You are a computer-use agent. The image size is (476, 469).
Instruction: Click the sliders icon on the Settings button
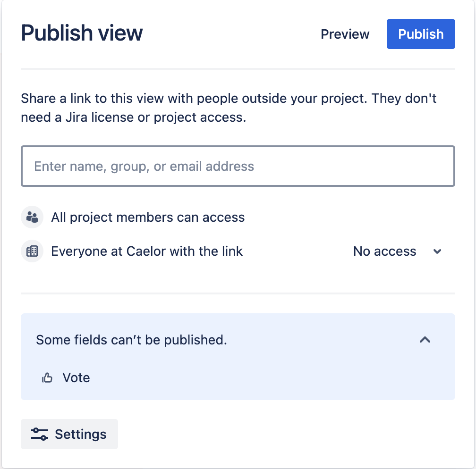click(39, 434)
